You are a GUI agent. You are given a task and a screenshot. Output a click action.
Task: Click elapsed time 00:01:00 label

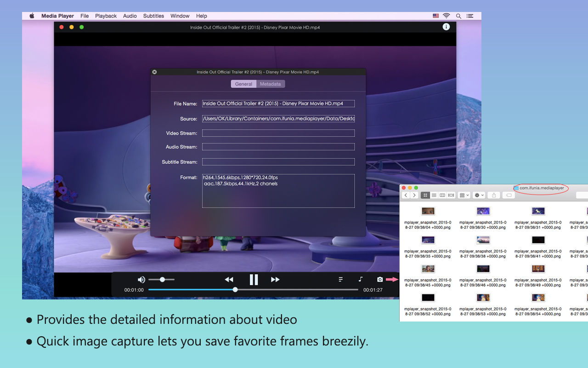(x=134, y=290)
